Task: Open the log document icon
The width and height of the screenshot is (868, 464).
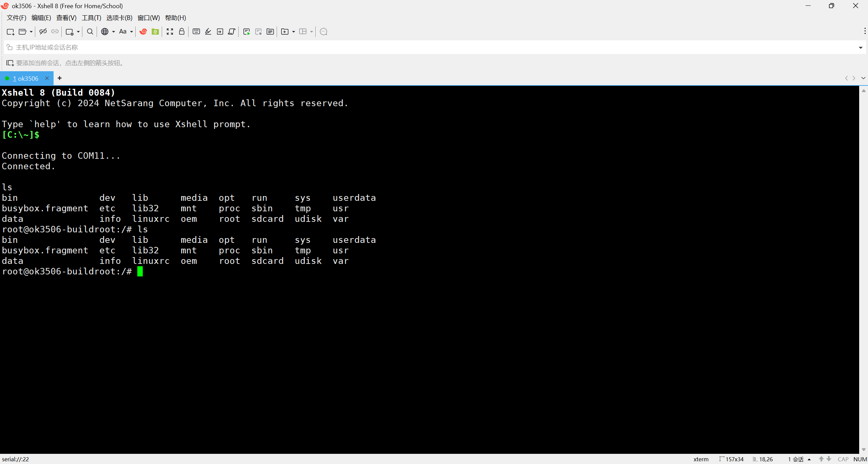Action: 270,32
